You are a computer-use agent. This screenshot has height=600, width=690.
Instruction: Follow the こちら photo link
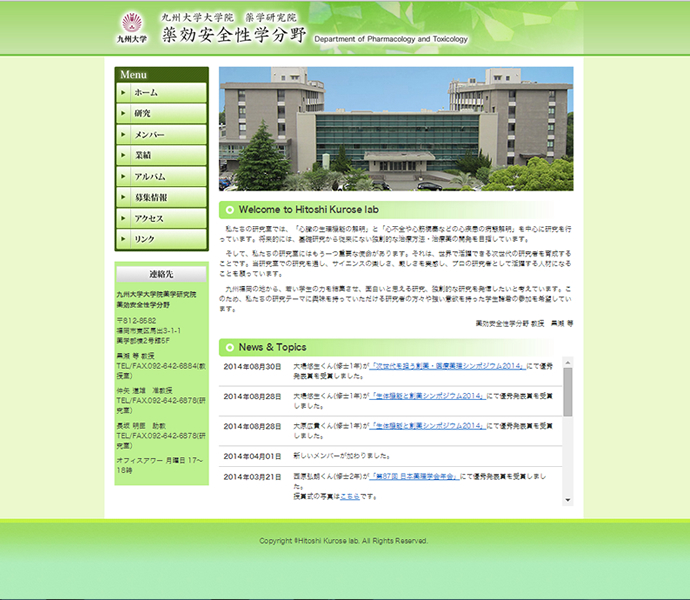[x=350, y=496]
